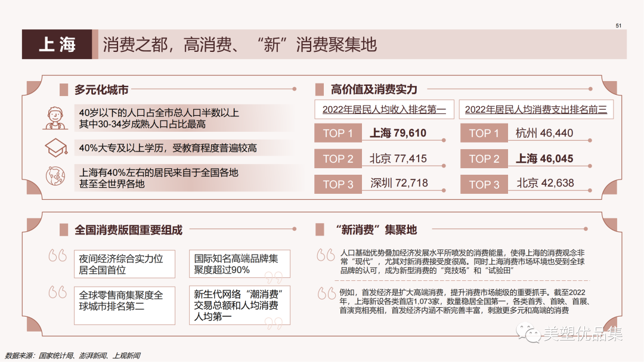The image size is (644, 362).
Task: Select the text 其中30-34岁成熟人口占比最高
Action: coord(142,124)
